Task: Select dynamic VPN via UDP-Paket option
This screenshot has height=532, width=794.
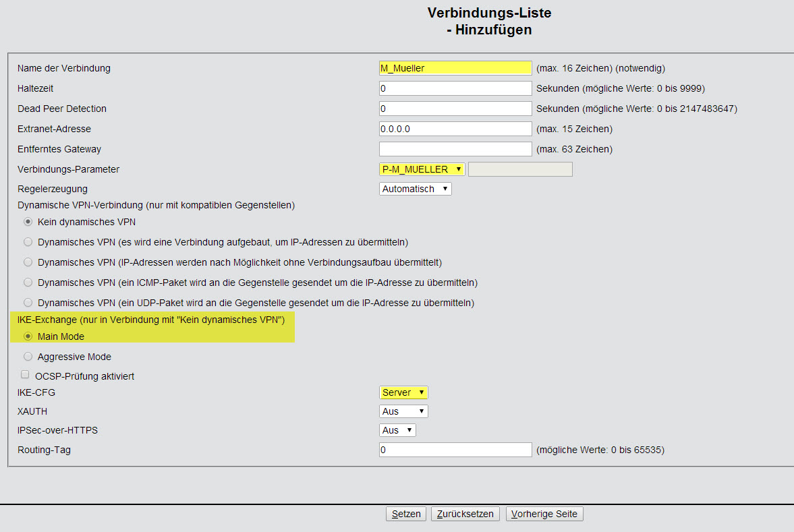Action: (28, 303)
